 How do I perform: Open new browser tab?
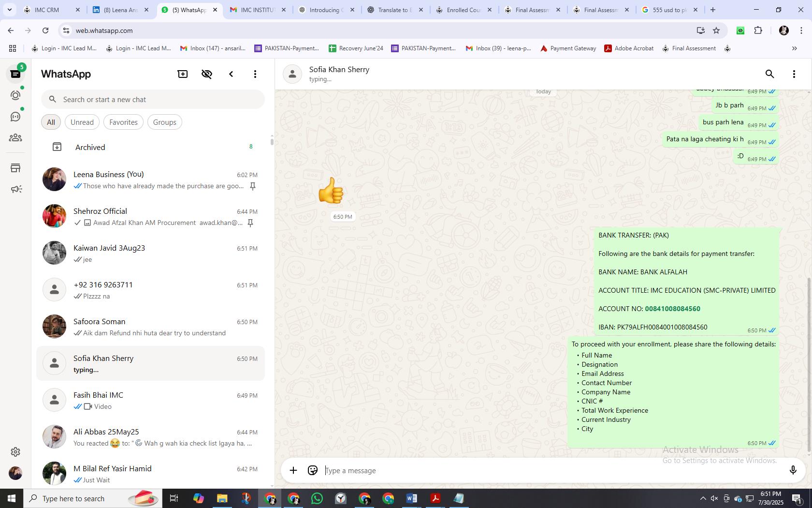pos(713,10)
